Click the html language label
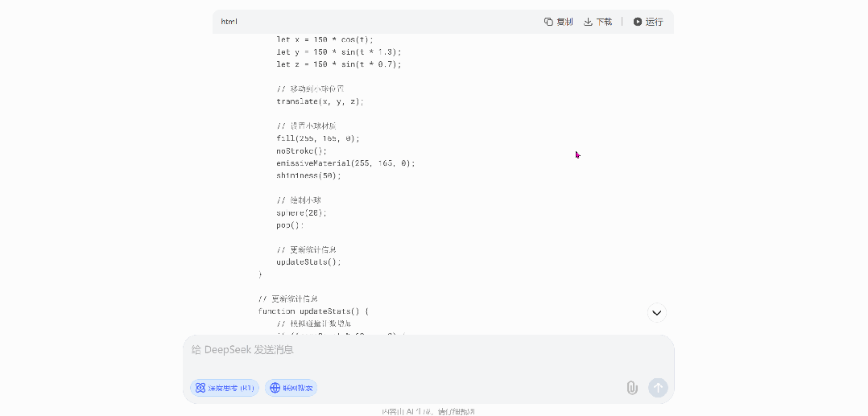The height and width of the screenshot is (416, 868). [229, 22]
